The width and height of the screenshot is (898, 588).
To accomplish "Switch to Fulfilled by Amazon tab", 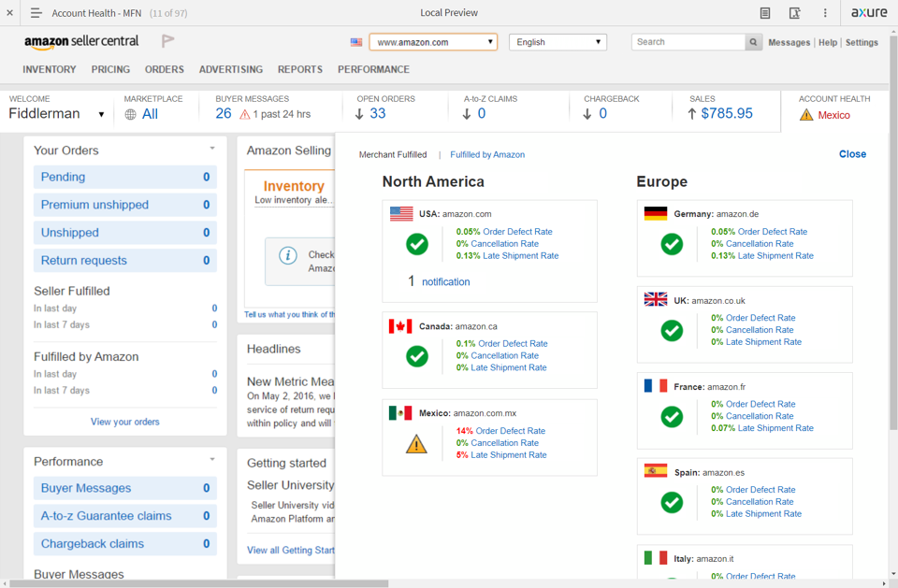I will (487, 154).
